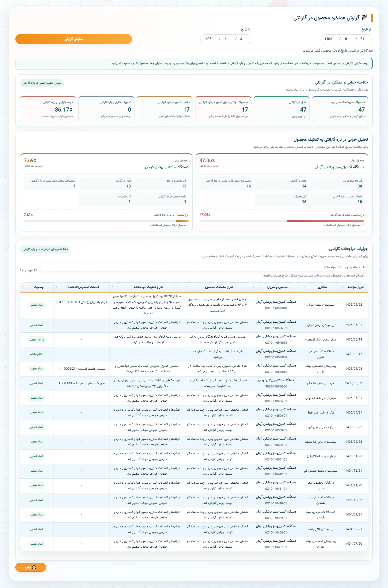Click serial number OX10-1405-0018

pos(276,308)
